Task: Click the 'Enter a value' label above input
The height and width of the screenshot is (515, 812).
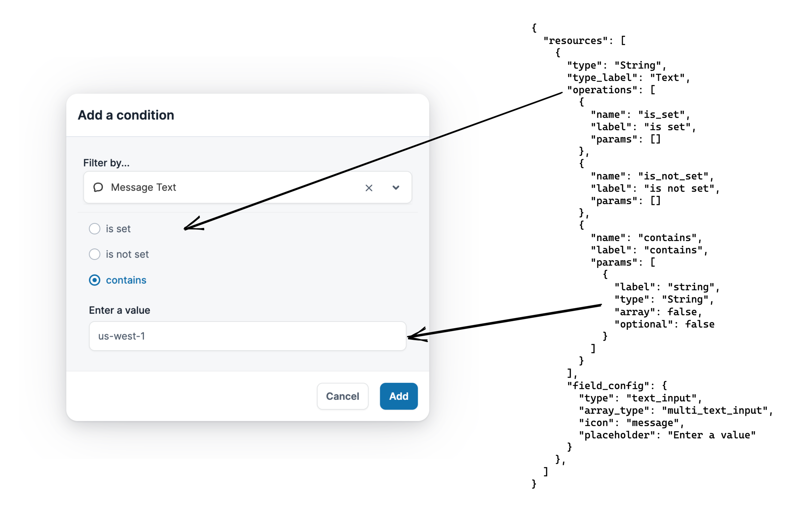Action: (x=119, y=310)
